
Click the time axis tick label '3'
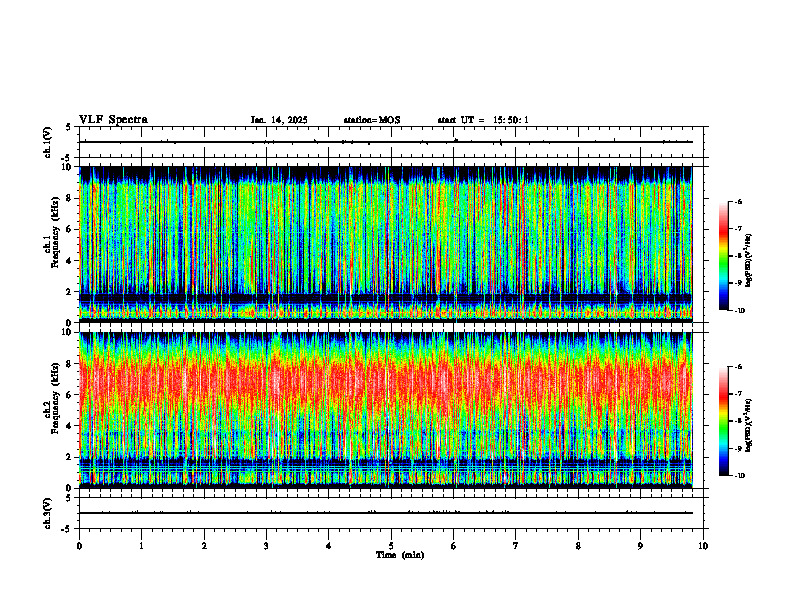pos(266,546)
